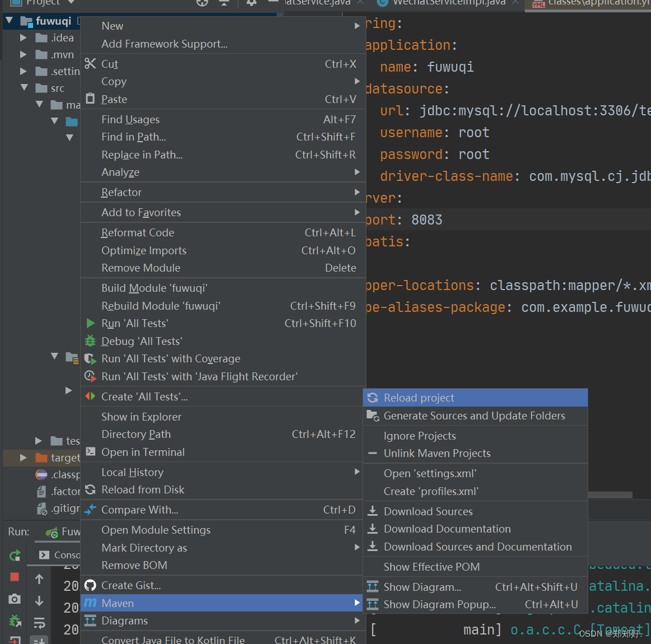
Task: Select the green attach-debugger bug icon
Action: click(x=15, y=622)
